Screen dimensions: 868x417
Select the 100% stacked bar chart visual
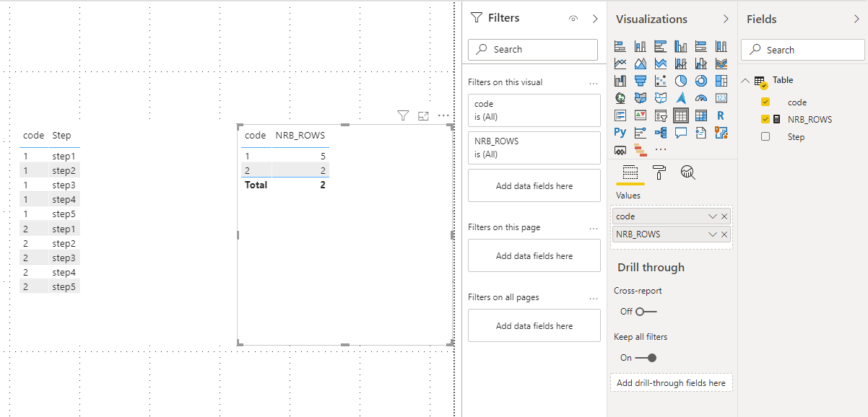click(x=700, y=46)
